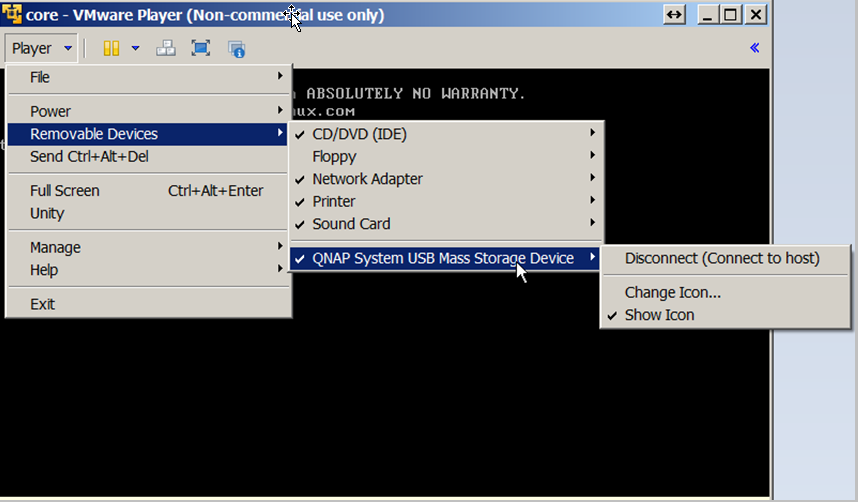Image resolution: width=858 pixels, height=502 pixels.
Task: Click the window title 'core - VMware Player'
Action: pyautogui.click(x=205, y=15)
